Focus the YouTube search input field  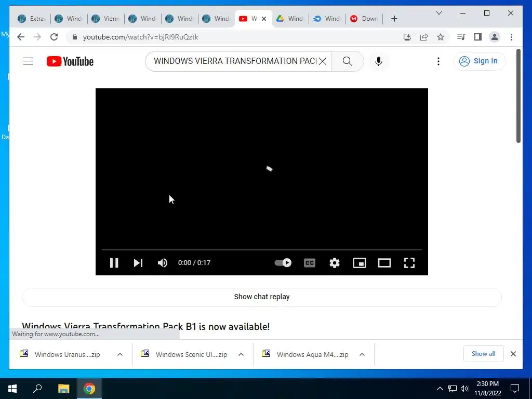coord(235,61)
